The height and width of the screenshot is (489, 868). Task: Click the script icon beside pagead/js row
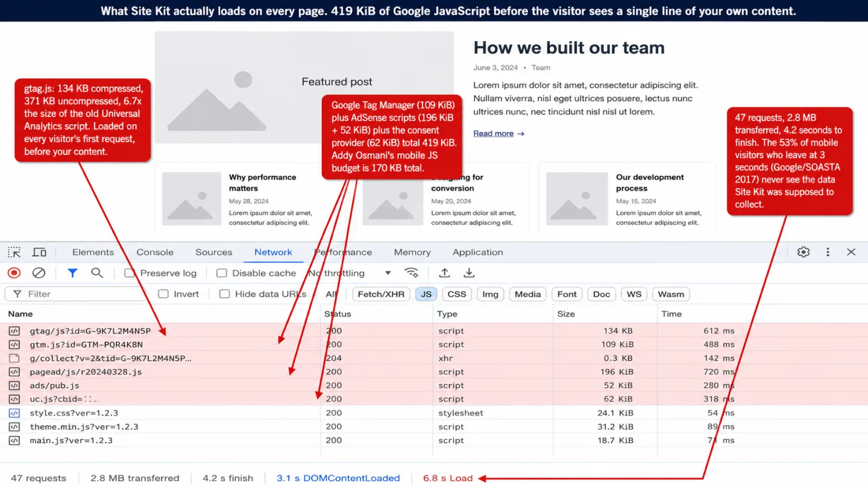click(x=14, y=372)
